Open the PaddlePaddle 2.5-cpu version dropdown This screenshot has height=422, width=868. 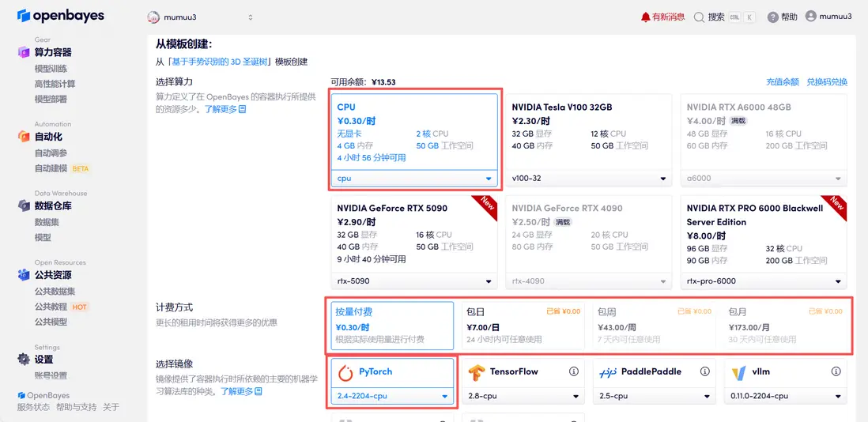tap(655, 396)
